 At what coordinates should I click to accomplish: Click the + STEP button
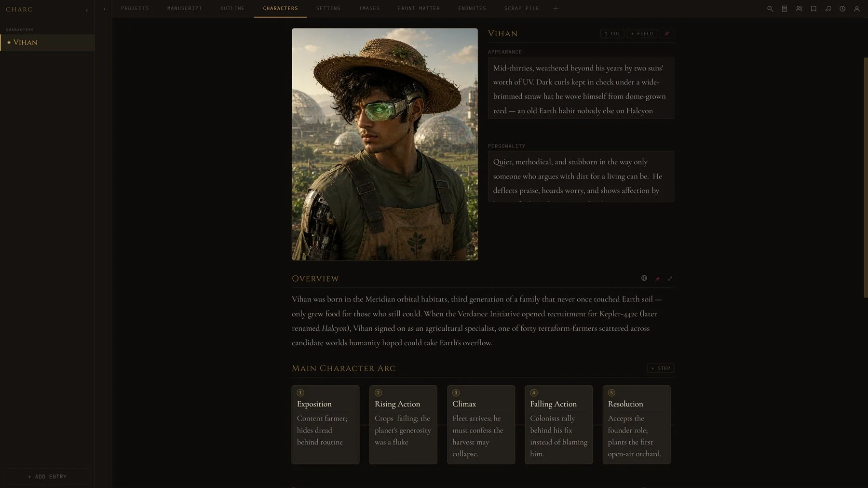point(661,368)
